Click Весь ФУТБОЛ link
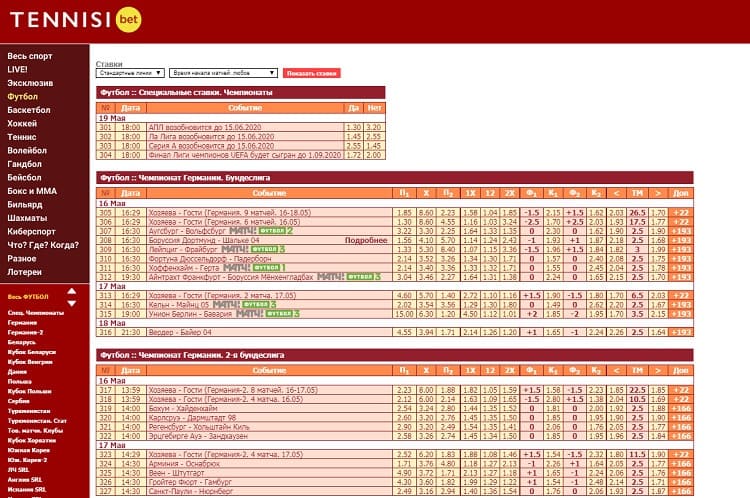 (x=28, y=297)
